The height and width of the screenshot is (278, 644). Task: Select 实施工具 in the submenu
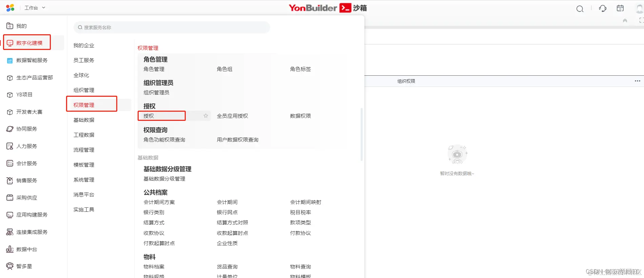point(84,210)
